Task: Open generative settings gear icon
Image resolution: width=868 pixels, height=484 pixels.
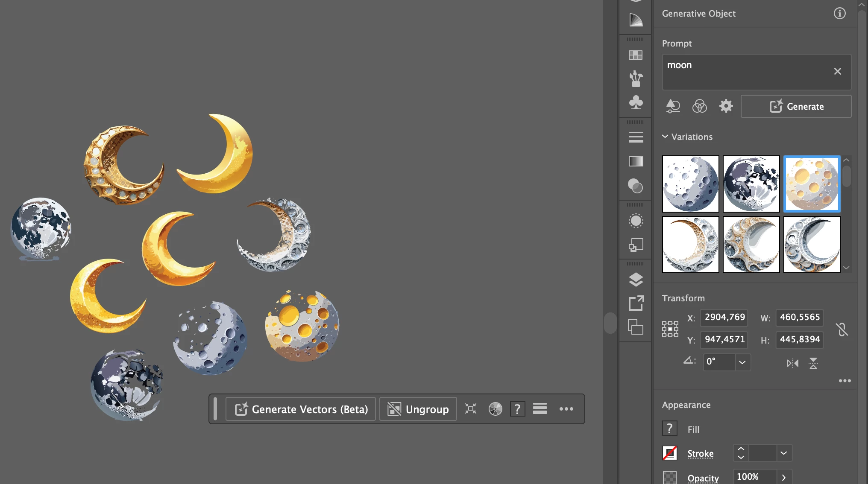Action: tap(726, 106)
